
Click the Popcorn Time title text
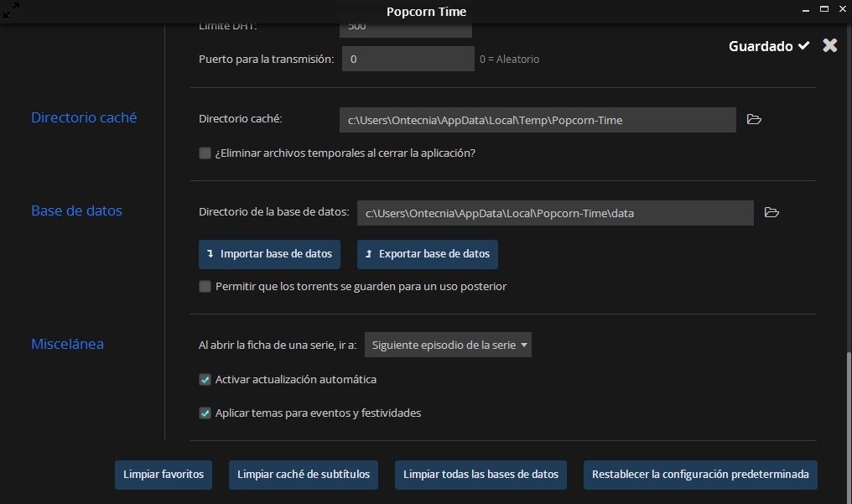[426, 12]
